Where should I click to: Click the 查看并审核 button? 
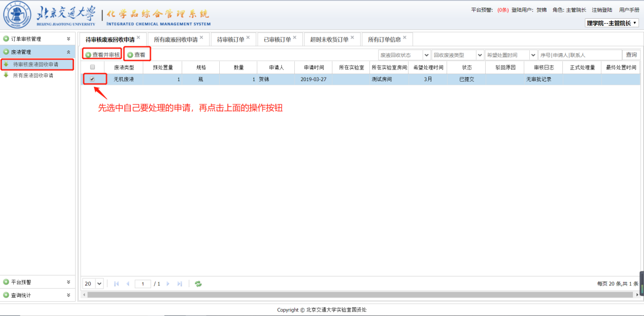click(x=103, y=55)
